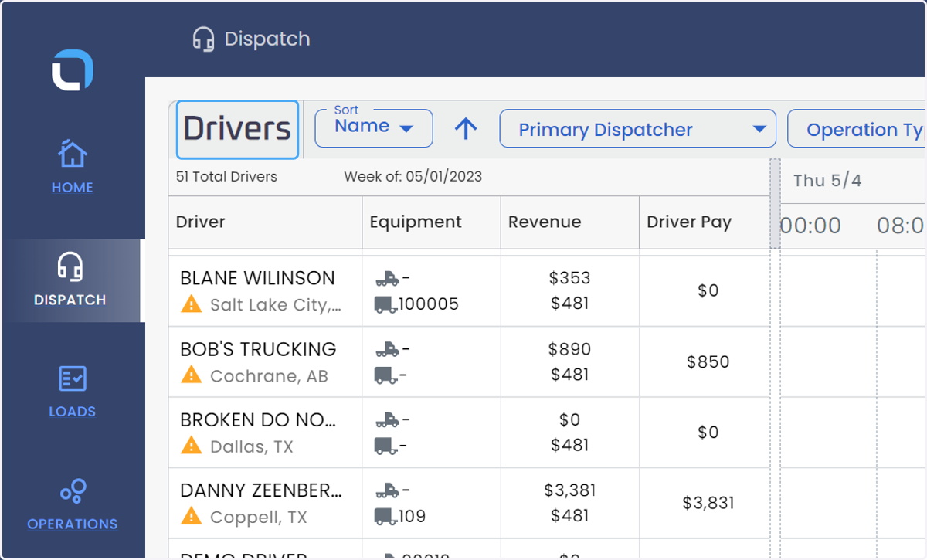Select the Drivers tab button
Screen dimensions: 927x560
238,129
